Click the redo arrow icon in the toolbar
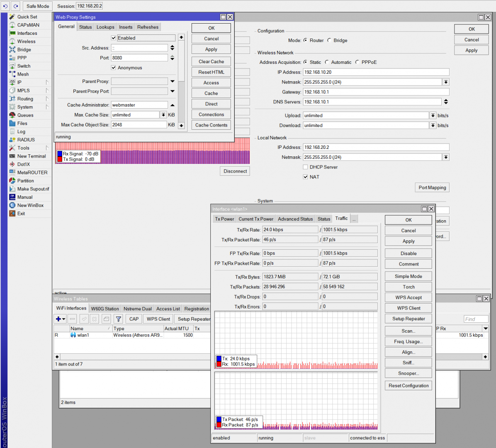Viewport: 496px width, 448px height. tap(16, 6)
